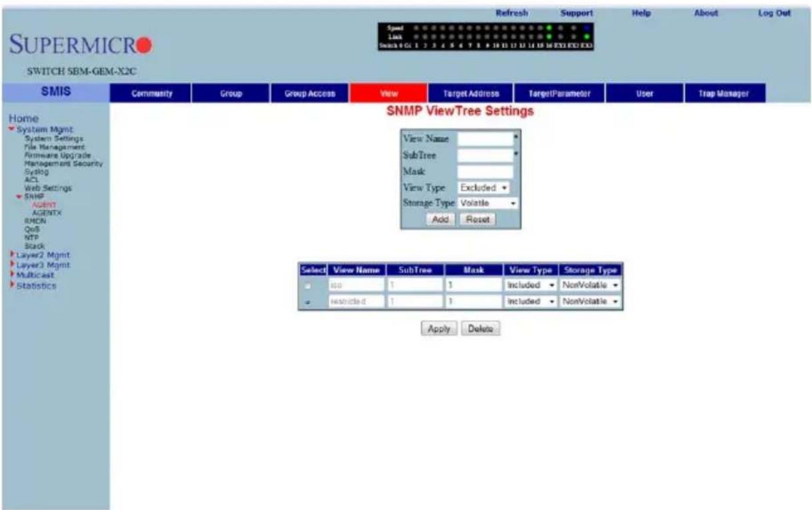The height and width of the screenshot is (510, 812).
Task: Open the View Type dropdown in add form
Action: pyautogui.click(x=484, y=189)
